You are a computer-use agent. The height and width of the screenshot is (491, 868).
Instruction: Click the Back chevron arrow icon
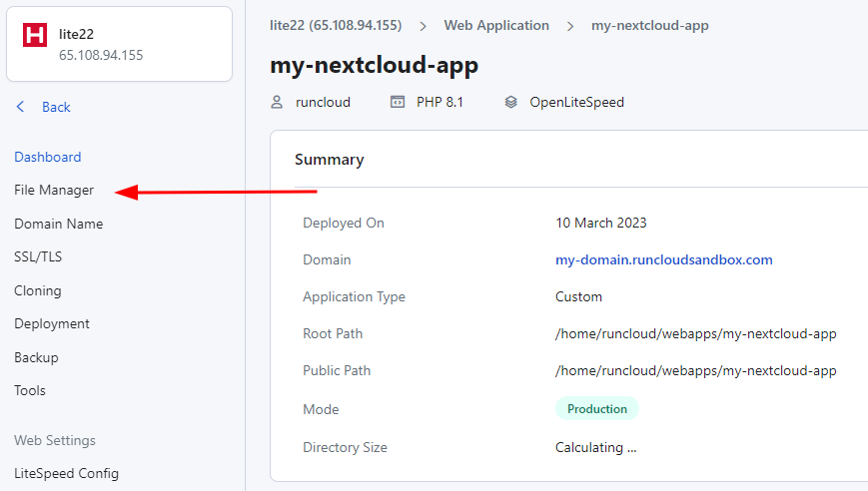pos(21,107)
